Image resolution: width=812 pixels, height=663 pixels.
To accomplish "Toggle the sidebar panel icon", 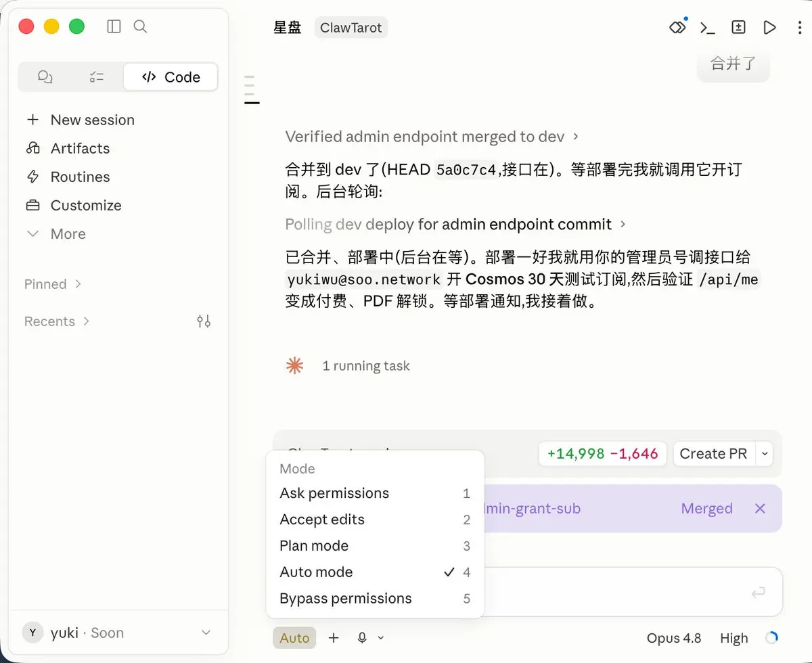I will (x=114, y=26).
